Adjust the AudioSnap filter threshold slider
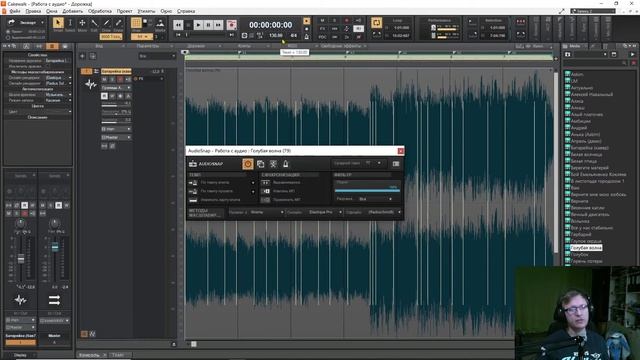Image resolution: width=640 pixels, height=360 pixels. click(367, 190)
